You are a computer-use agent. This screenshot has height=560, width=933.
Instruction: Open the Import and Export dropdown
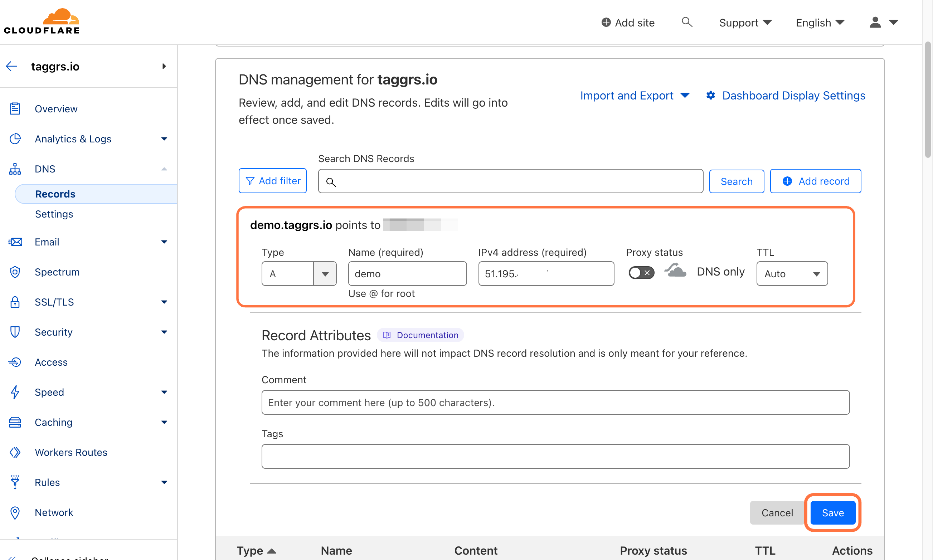pos(635,96)
